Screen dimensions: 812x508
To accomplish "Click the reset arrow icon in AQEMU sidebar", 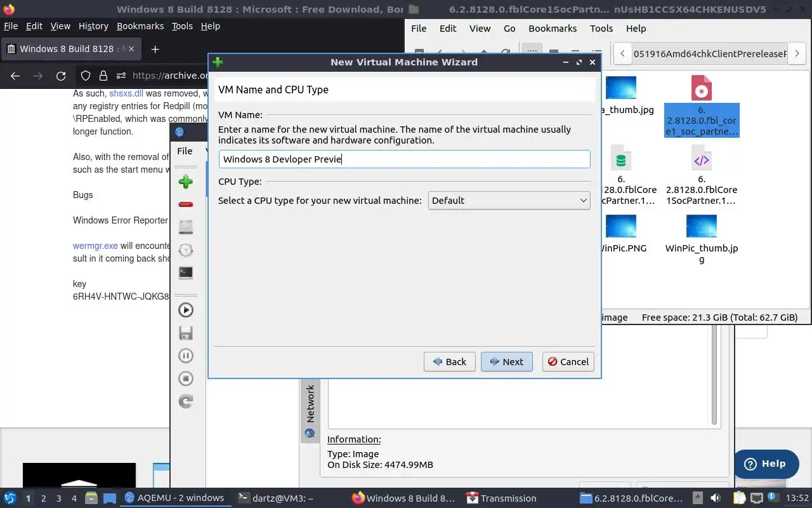I will 186,401.
